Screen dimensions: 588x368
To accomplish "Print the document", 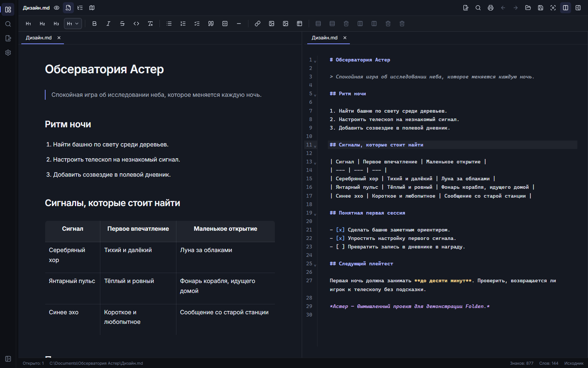I will click(491, 8).
